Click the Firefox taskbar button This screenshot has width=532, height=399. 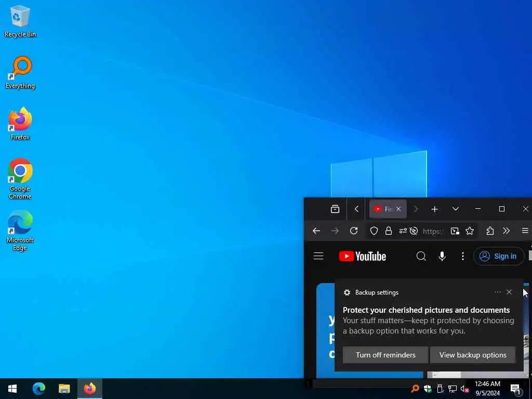coord(90,389)
